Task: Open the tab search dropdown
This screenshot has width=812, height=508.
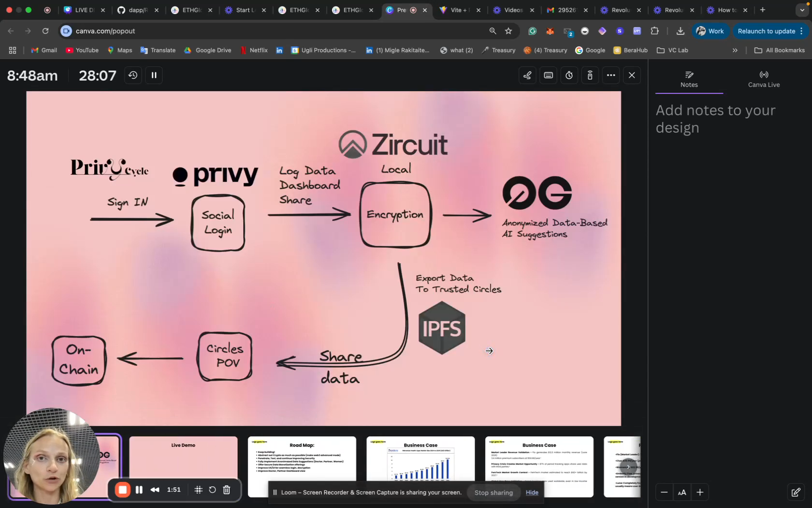Action: tap(802, 10)
